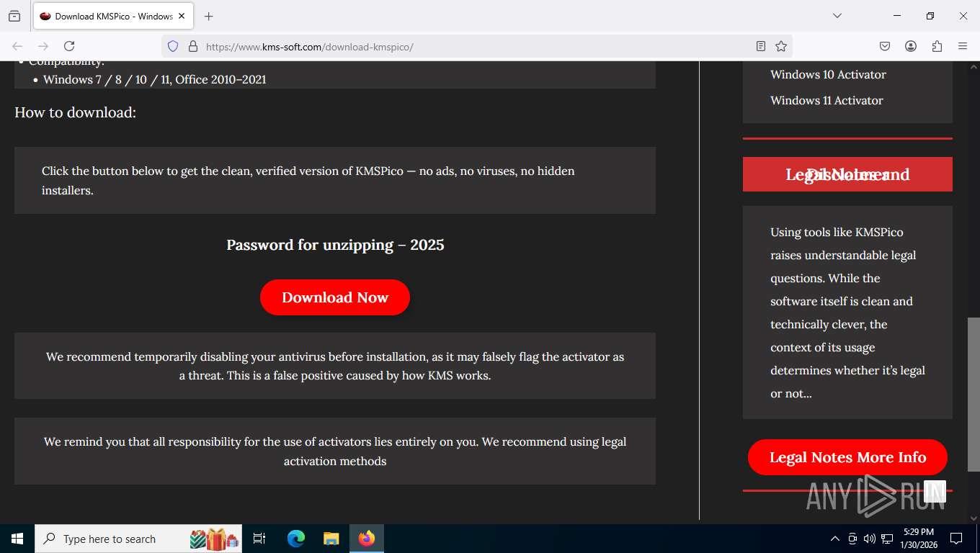Switch to Firefox taskbar icon

pyautogui.click(x=367, y=539)
